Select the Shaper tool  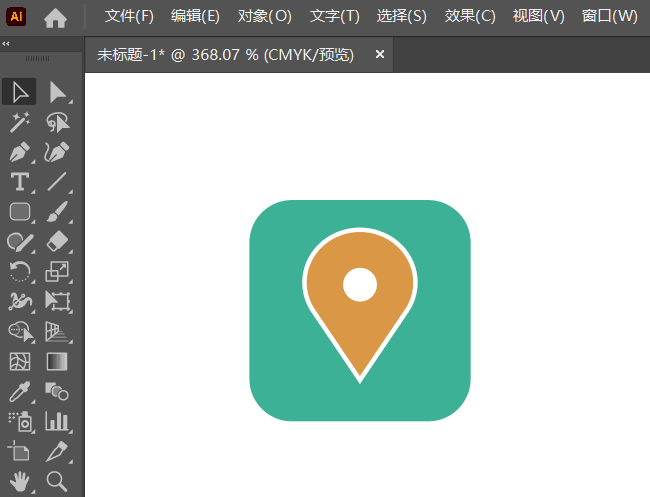pos(19,242)
